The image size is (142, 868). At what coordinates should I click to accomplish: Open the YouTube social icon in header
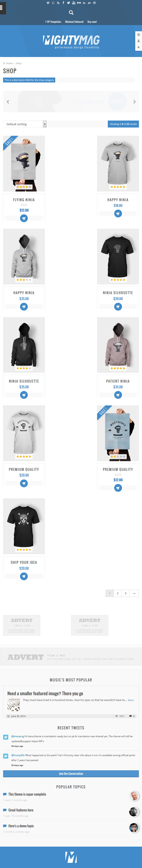point(74,3)
